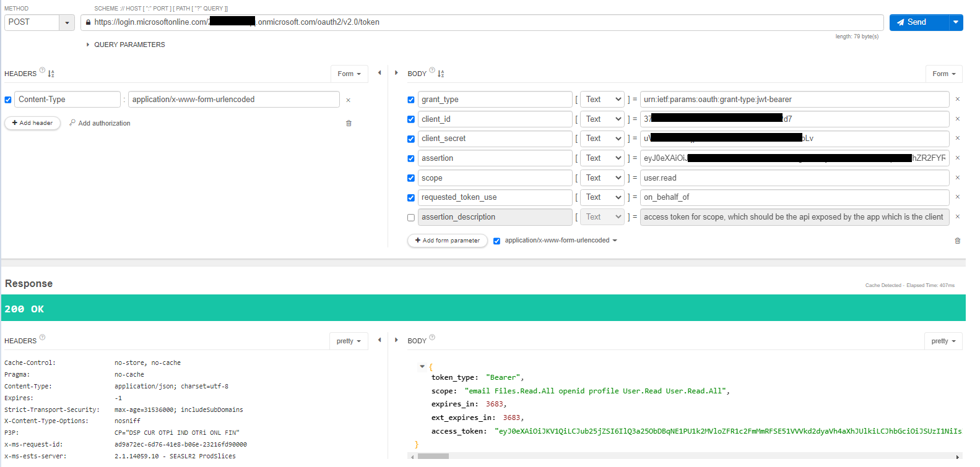Toggle the application/x-www-form-urlencoded checkbox below body
This screenshot has width=980, height=467.
(497, 241)
